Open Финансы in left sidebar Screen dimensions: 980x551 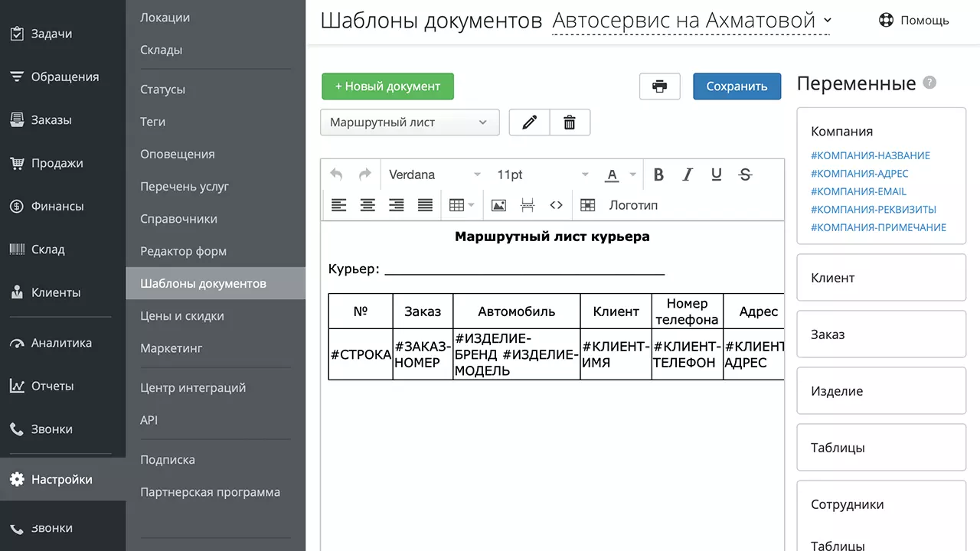pyautogui.click(x=63, y=206)
